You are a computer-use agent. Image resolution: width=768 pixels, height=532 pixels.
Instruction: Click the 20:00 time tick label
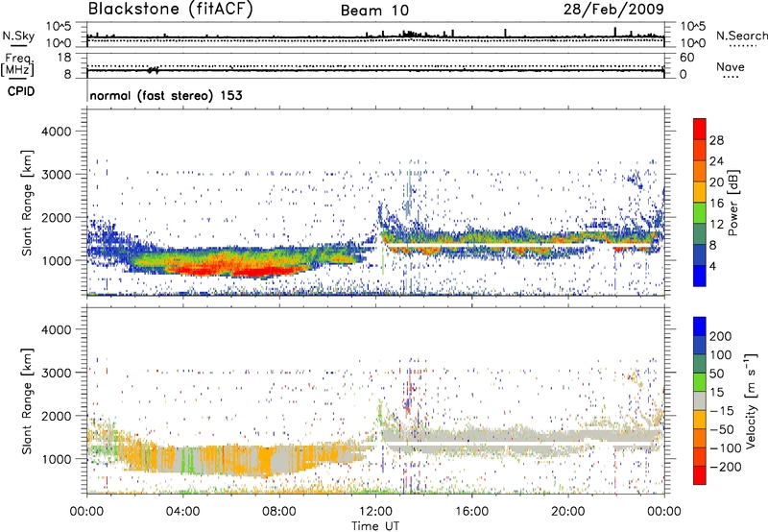click(568, 512)
